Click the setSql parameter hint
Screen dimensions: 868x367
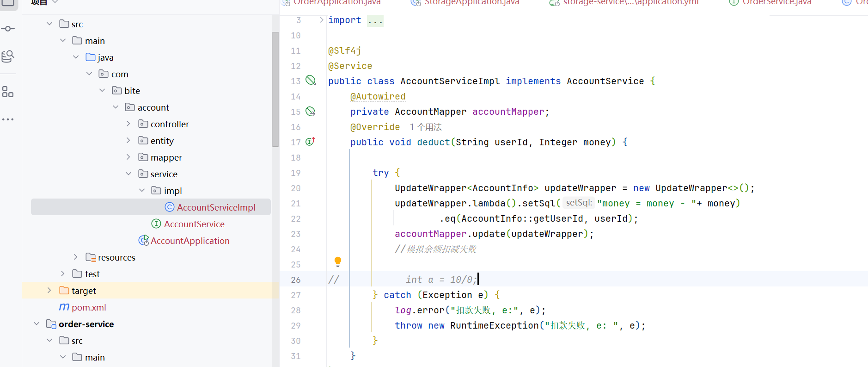(579, 203)
